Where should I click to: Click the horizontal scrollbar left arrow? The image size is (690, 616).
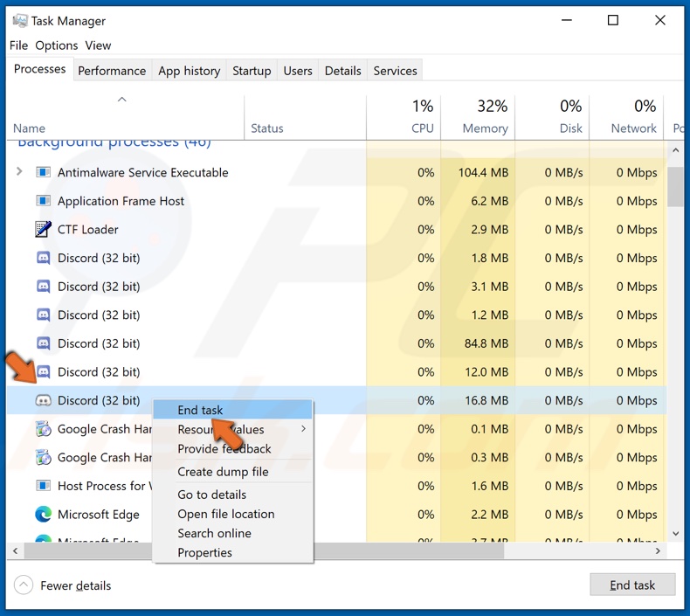click(16, 550)
